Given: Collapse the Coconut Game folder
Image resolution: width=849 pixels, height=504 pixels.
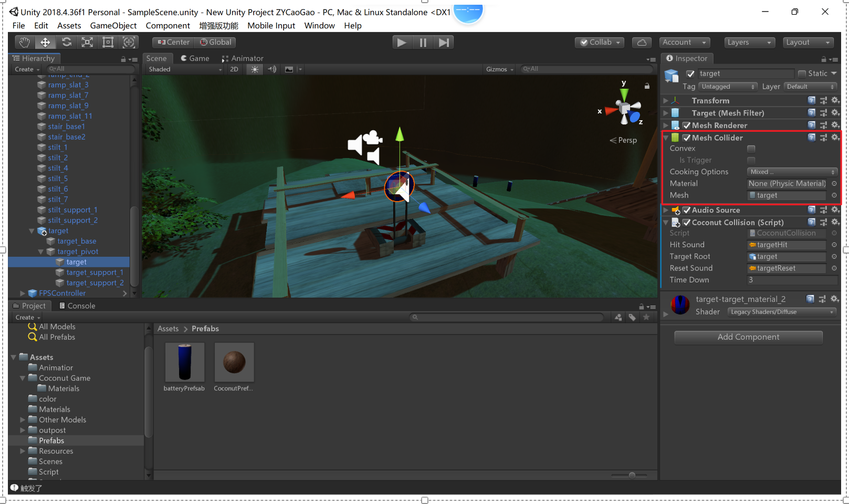Looking at the screenshot, I should [23, 378].
